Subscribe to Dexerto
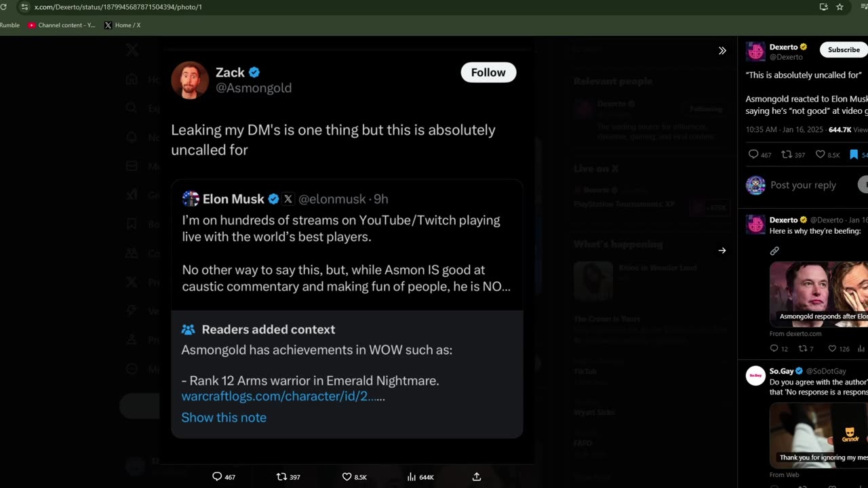The width and height of the screenshot is (868, 488). [x=844, y=49]
